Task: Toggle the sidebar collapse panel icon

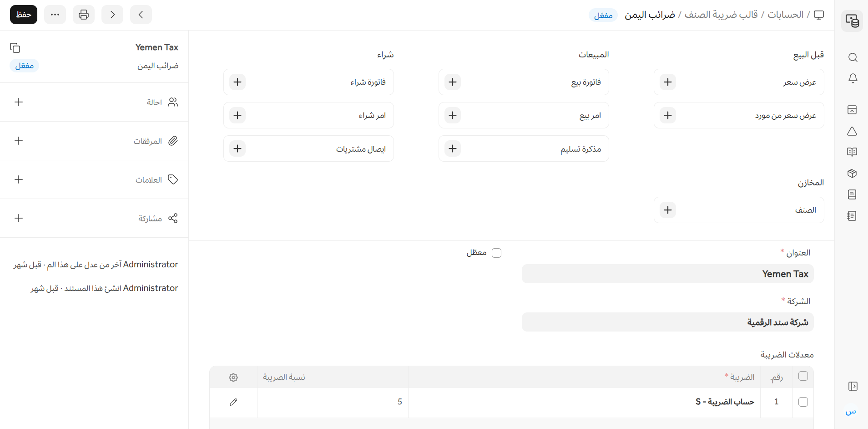Action: (853, 386)
